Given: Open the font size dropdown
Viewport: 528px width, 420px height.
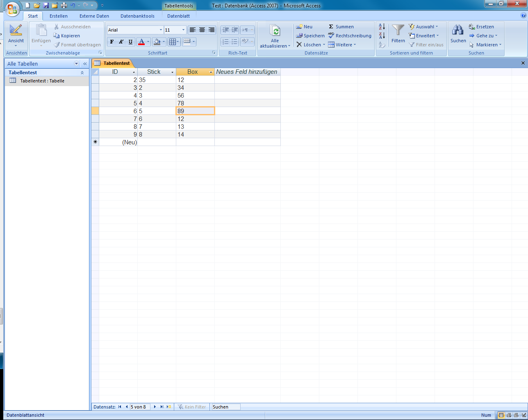Looking at the screenshot, I should click(183, 30).
